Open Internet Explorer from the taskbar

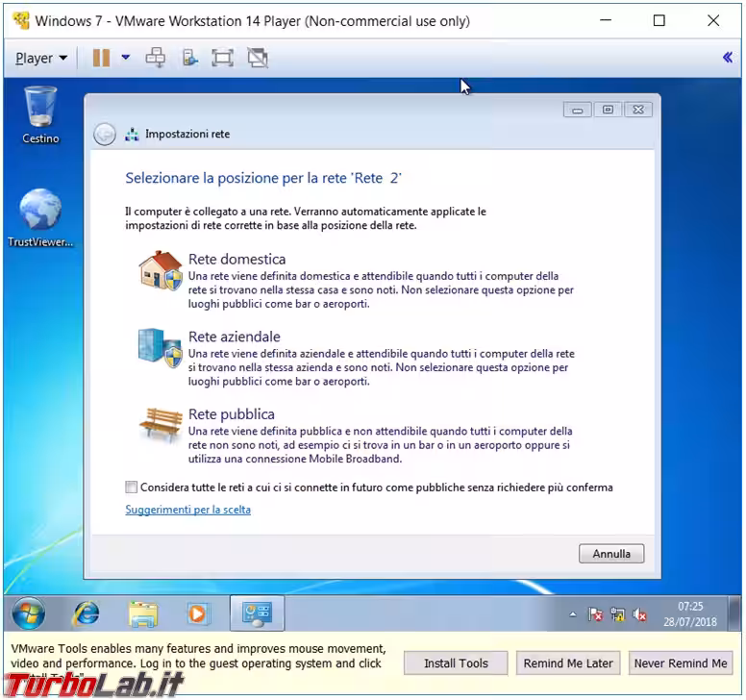pos(87,612)
